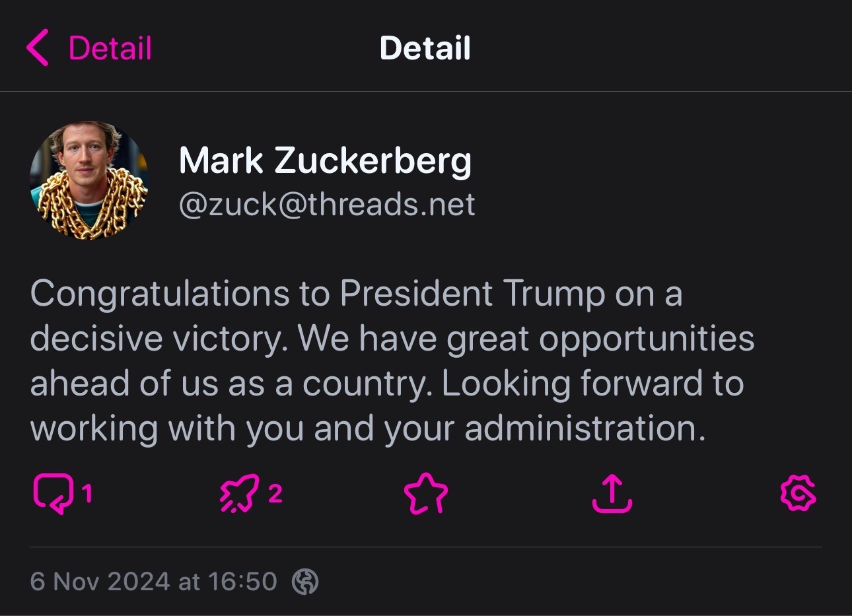Boost the post with the rocket icon
This screenshot has width=852, height=616.
click(x=238, y=493)
